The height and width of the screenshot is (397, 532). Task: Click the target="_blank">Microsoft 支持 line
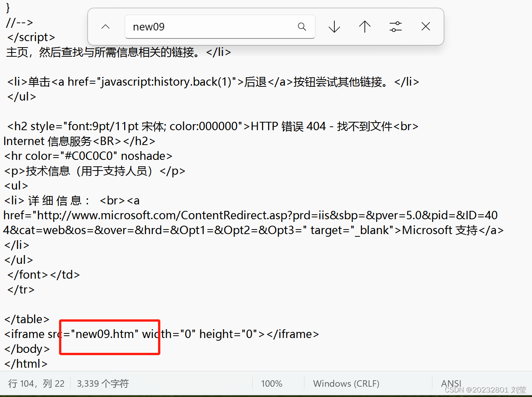click(x=253, y=230)
